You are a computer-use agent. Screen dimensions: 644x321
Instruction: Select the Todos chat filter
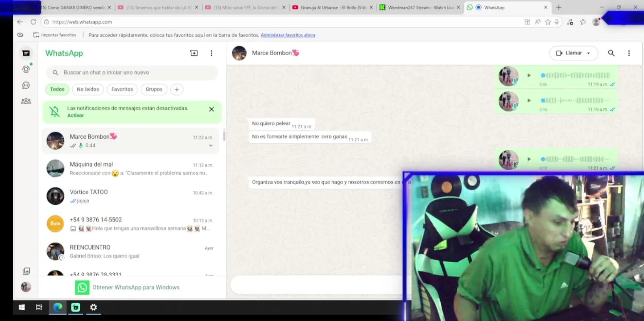pos(57,89)
